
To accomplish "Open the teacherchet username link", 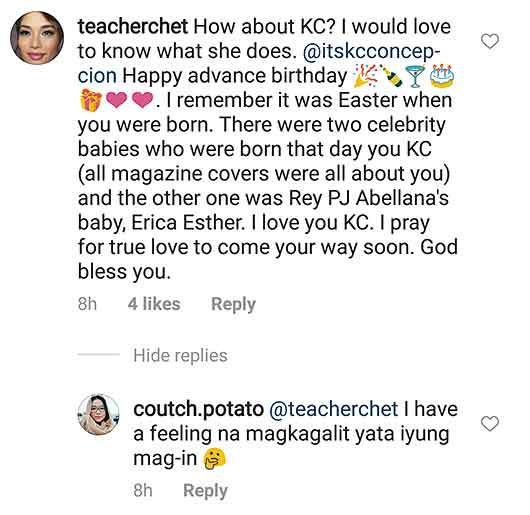I will pyautogui.click(x=133, y=26).
